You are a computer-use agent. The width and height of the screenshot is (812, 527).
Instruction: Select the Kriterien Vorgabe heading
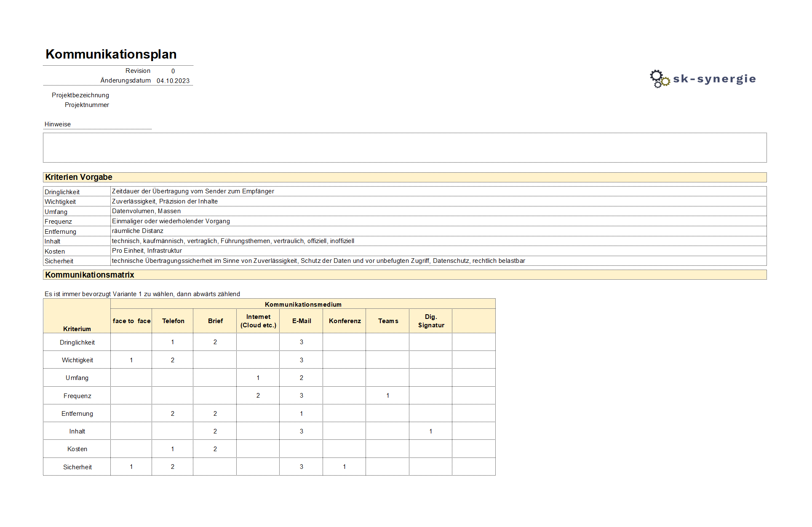click(x=79, y=177)
